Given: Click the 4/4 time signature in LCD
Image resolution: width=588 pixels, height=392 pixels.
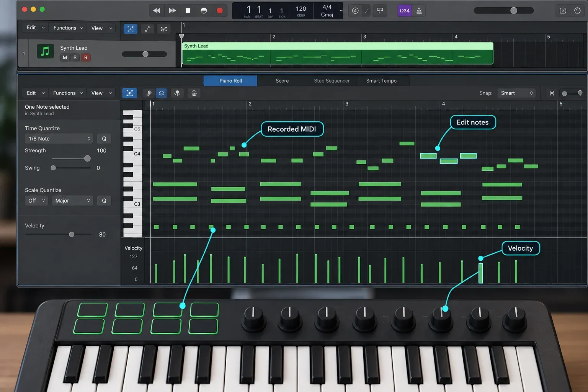Looking at the screenshot, I should [327, 7].
